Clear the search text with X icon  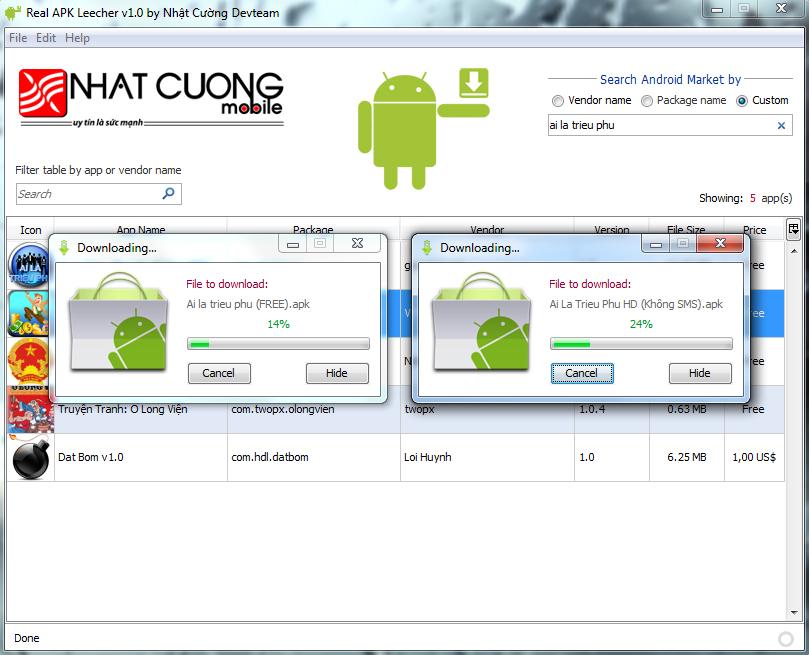coord(781,126)
